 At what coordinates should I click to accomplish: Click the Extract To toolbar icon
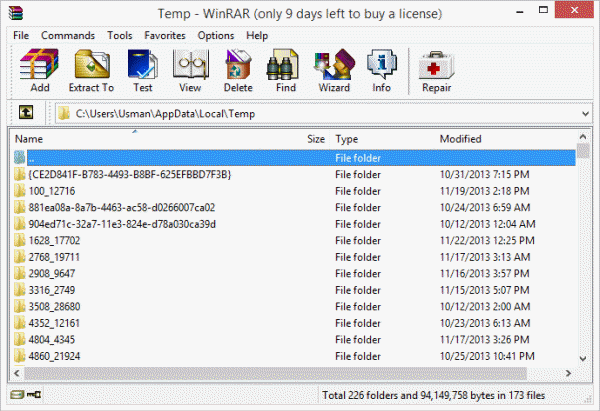tap(92, 64)
